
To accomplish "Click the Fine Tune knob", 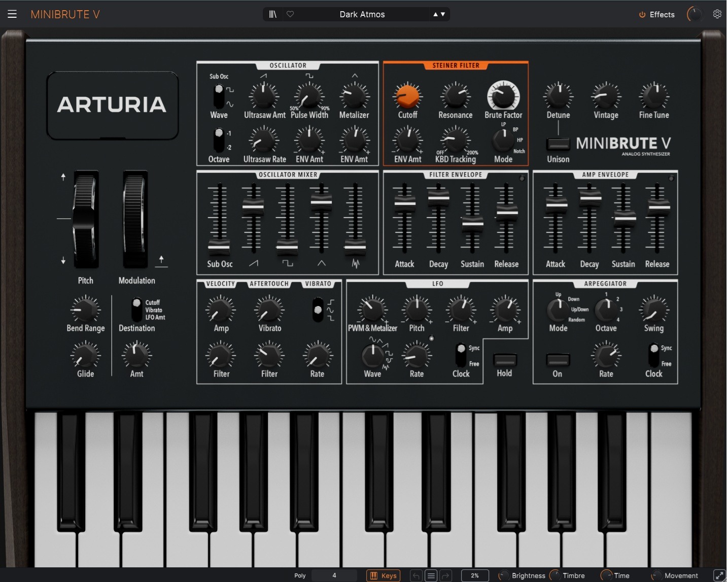I will click(654, 95).
